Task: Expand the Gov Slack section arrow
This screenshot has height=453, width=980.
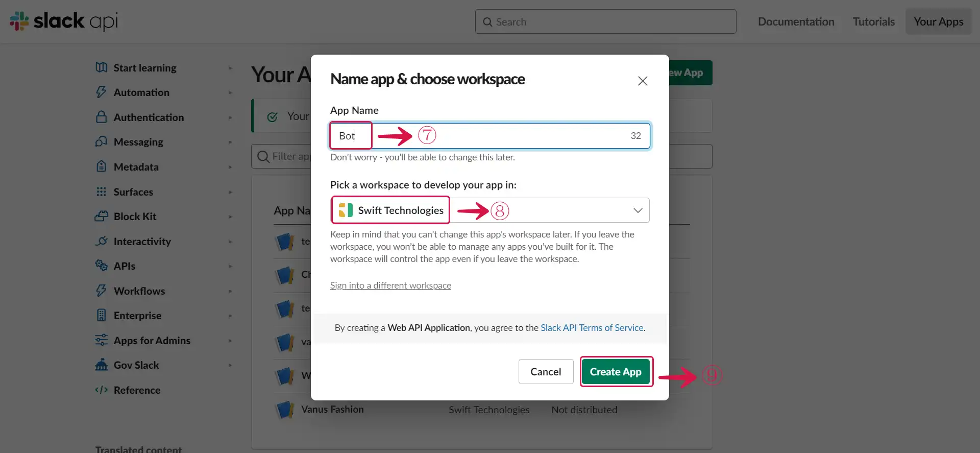Action: 230,365
